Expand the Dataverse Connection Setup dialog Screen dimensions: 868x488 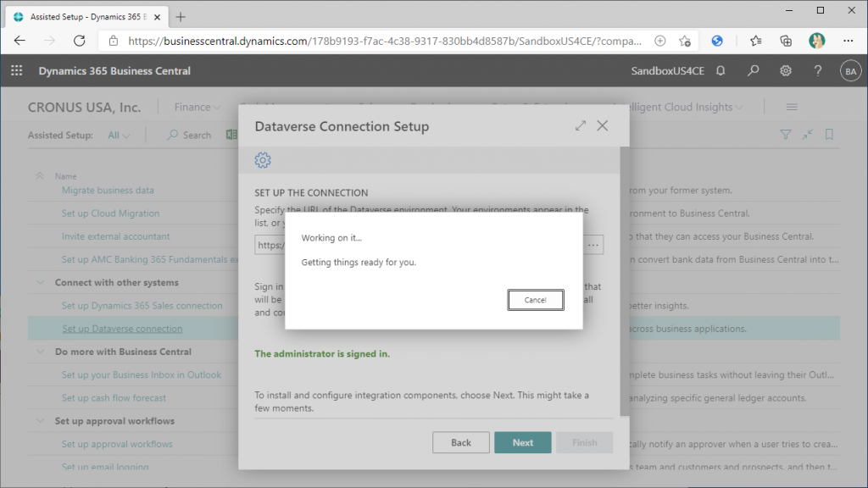(580, 126)
